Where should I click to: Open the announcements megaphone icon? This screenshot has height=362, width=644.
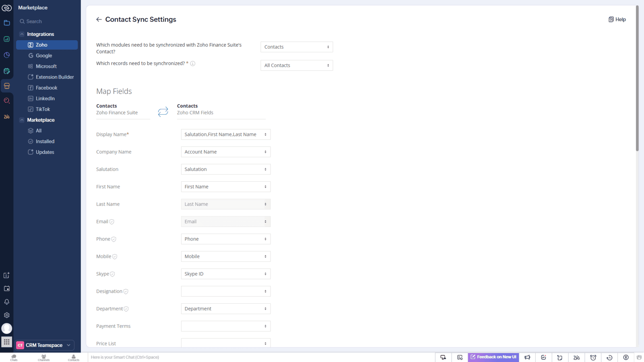click(x=527, y=357)
